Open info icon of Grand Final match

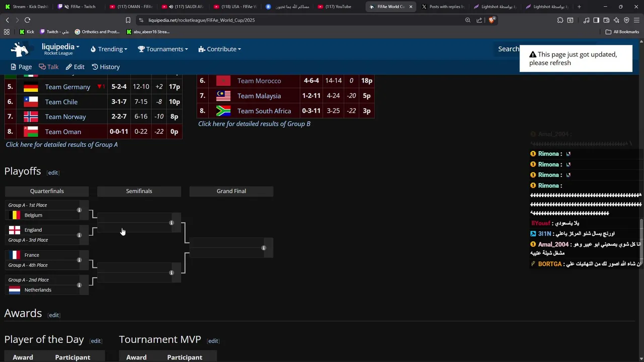coord(263,248)
